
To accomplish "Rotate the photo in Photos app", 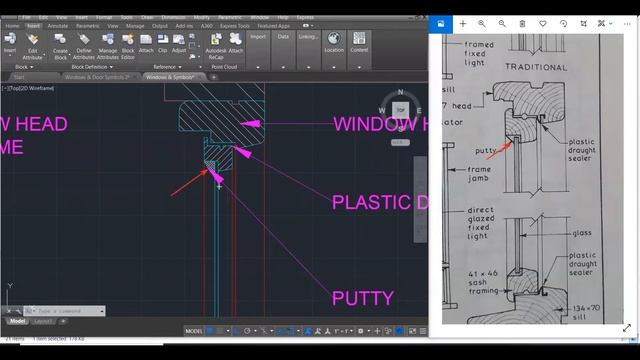I will (x=563, y=24).
